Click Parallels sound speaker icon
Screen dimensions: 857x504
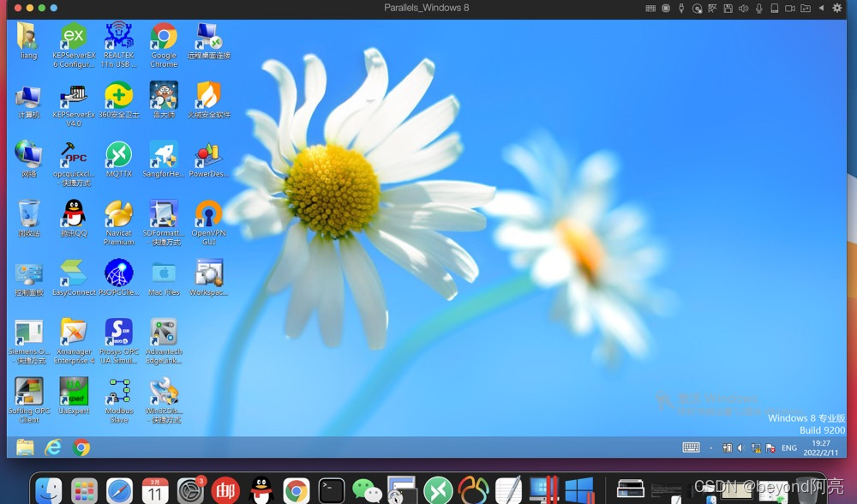[743, 9]
